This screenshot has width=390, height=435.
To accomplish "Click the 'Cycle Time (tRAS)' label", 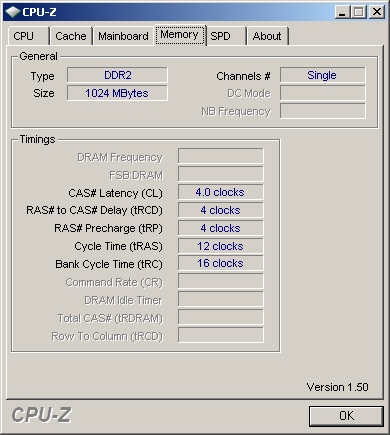I will click(118, 247).
